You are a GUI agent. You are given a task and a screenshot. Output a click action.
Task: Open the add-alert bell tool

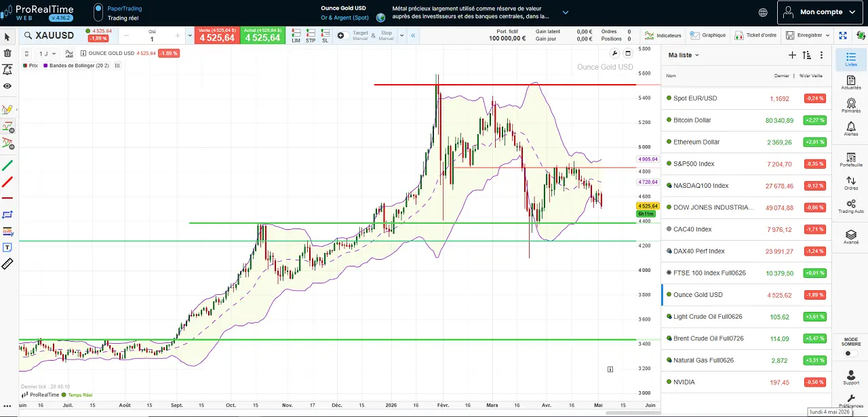tap(7, 69)
